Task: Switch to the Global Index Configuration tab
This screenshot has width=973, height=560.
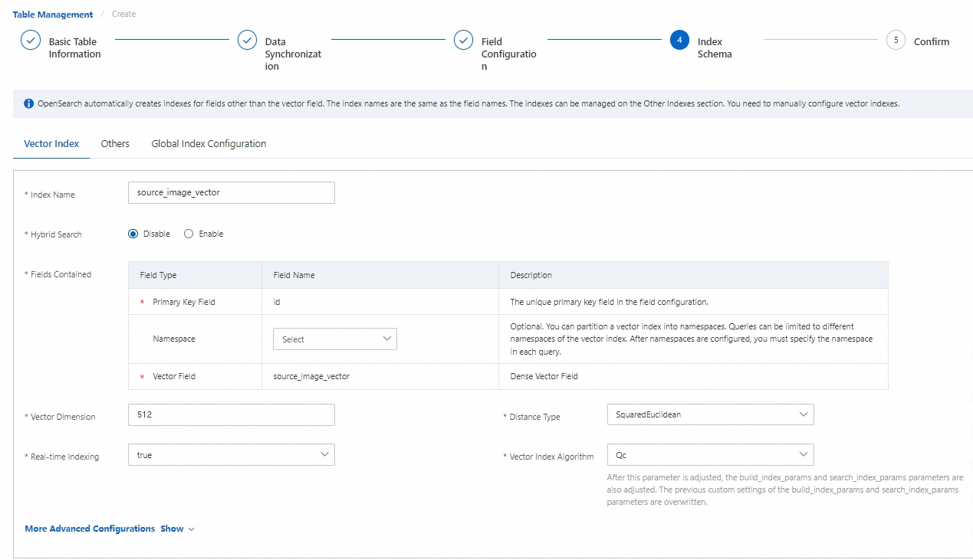Action: (x=209, y=144)
